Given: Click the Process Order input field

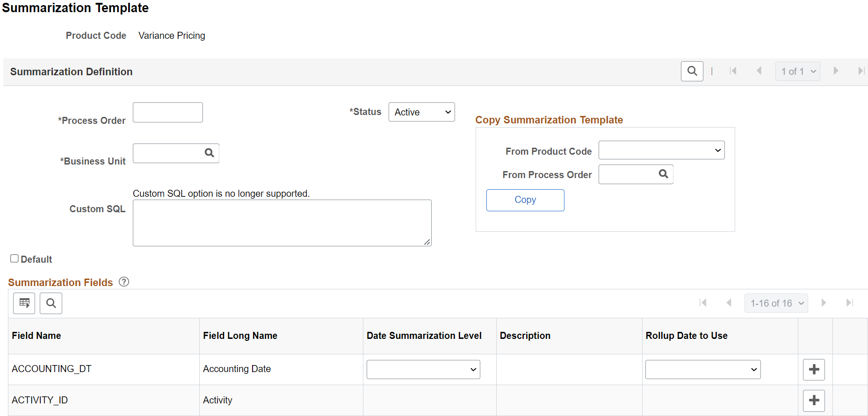Looking at the screenshot, I should tap(168, 113).
